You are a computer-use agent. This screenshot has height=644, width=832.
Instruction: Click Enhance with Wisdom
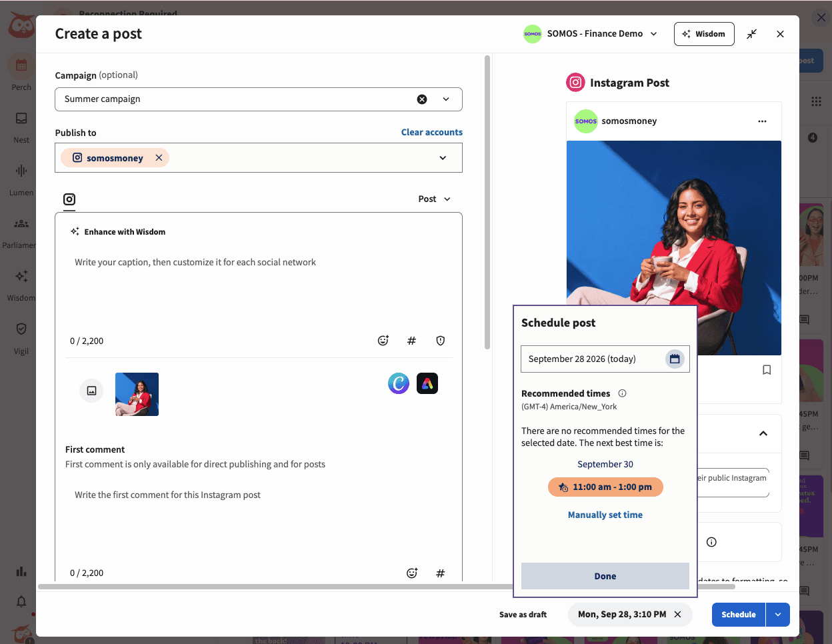tap(119, 232)
